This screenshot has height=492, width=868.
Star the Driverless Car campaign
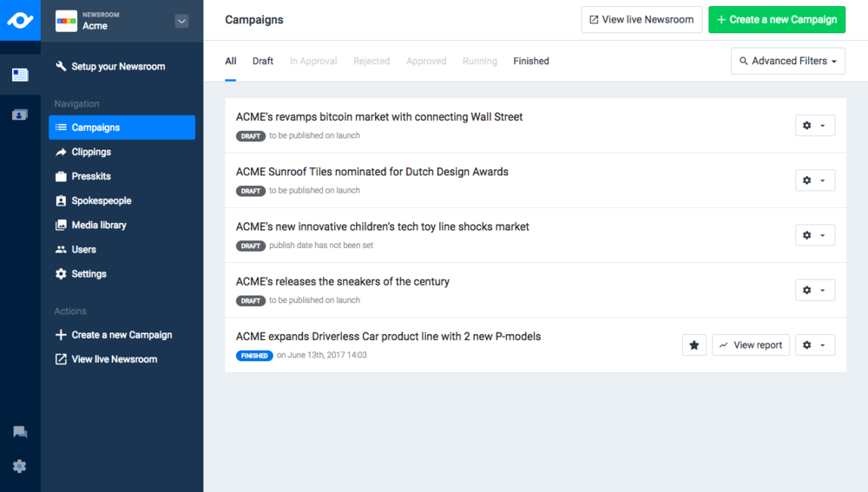[694, 344]
